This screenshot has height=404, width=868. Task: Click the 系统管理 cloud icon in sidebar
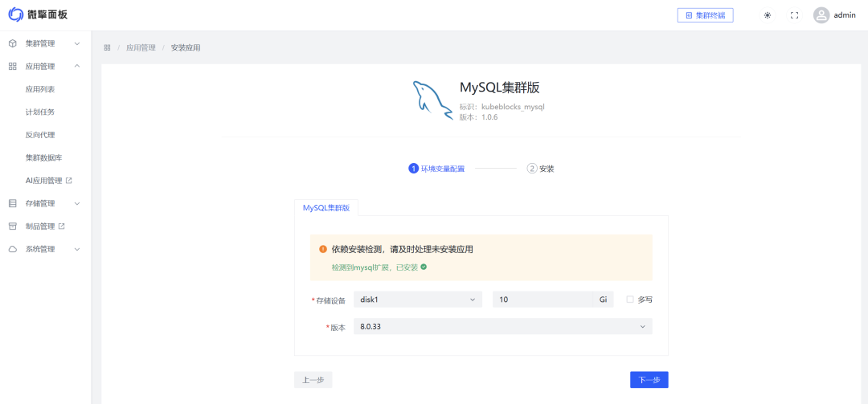click(x=12, y=249)
